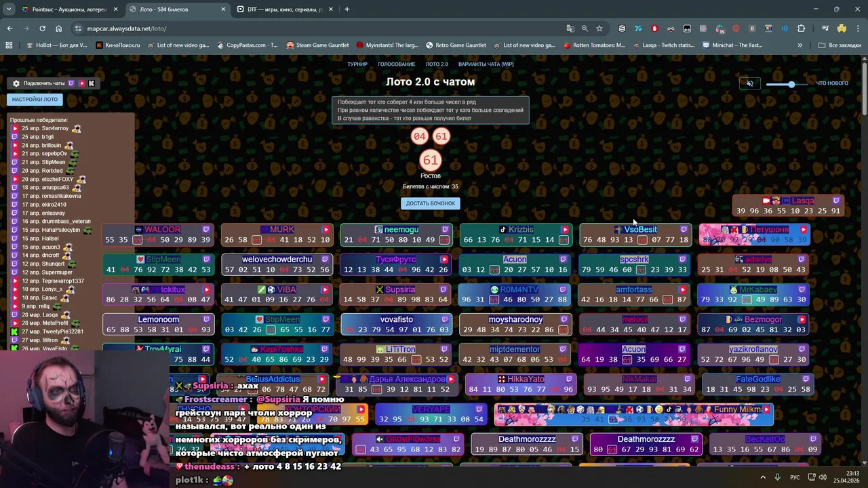This screenshot has width=868, height=488.
Task: Switch to the Pointauc browser tab
Action: click(x=69, y=9)
